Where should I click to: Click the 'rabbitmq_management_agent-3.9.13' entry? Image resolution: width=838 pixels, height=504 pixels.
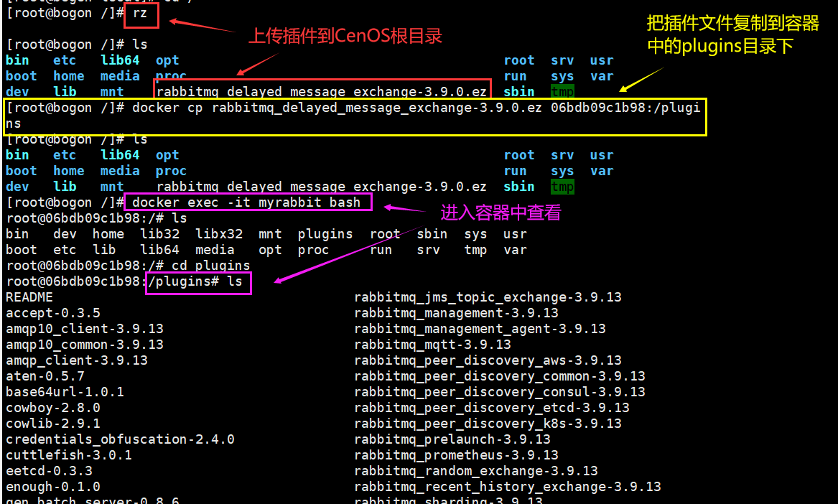(x=480, y=329)
